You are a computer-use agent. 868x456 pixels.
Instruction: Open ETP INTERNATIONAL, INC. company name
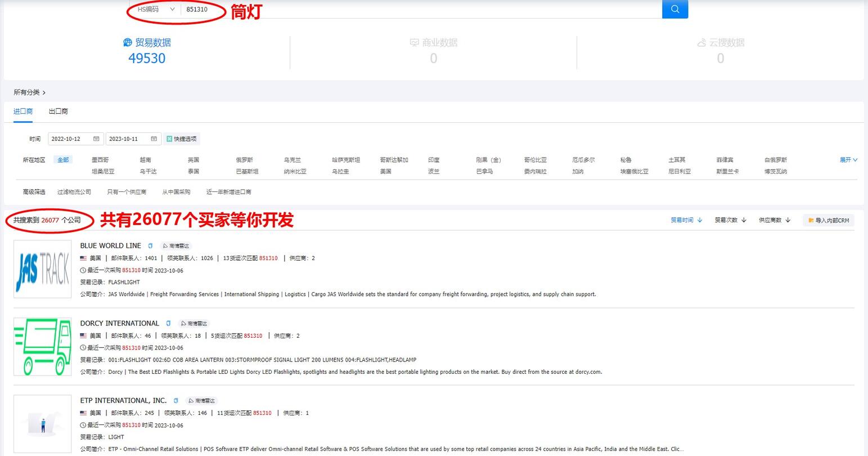coord(124,400)
